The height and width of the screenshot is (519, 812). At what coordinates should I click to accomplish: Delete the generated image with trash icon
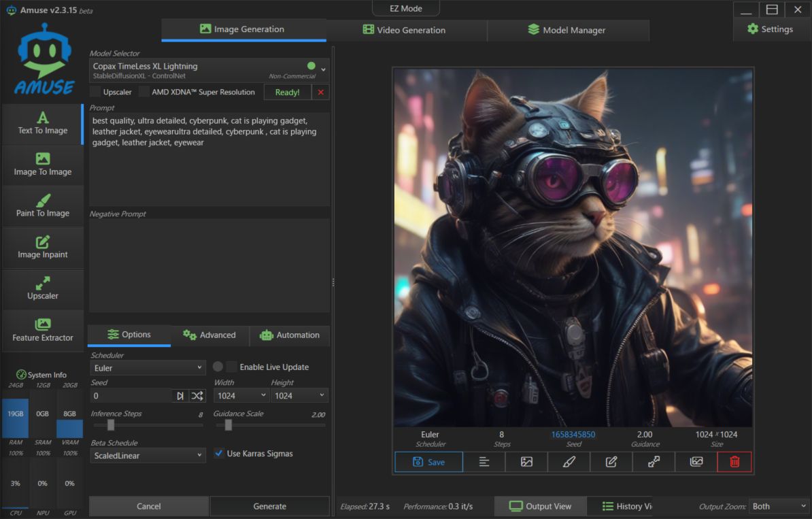click(734, 462)
